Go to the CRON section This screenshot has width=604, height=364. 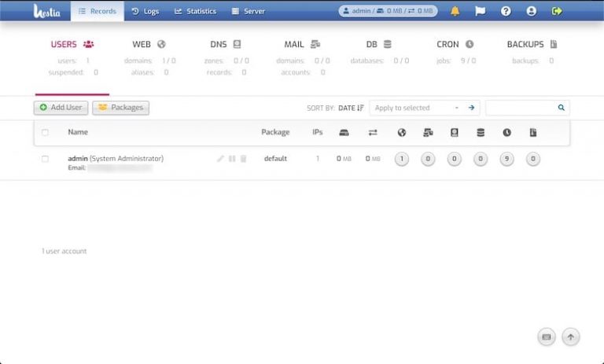(455, 44)
